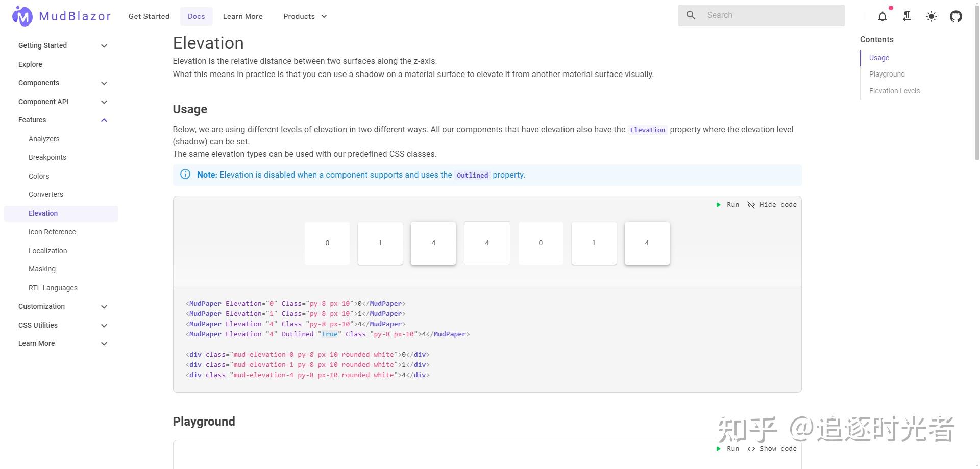Screen dimensions: 980x469
Task: Open the Products dropdown menu
Action: click(305, 16)
